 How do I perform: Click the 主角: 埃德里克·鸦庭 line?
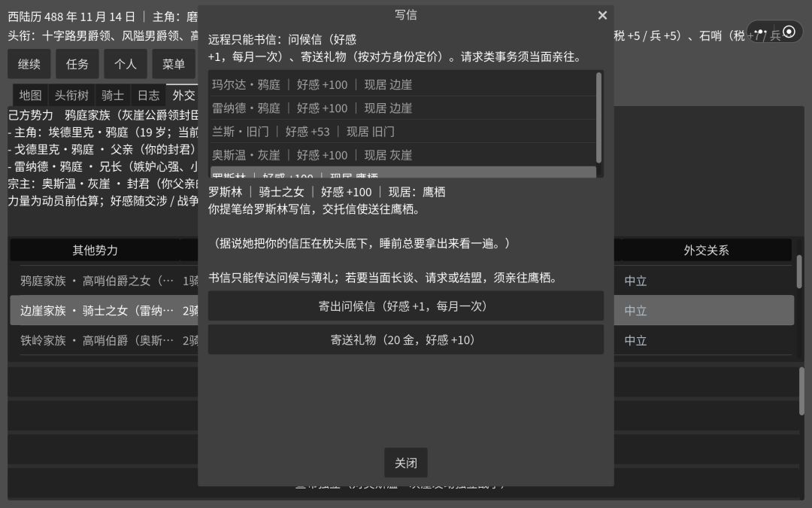[x=102, y=132]
